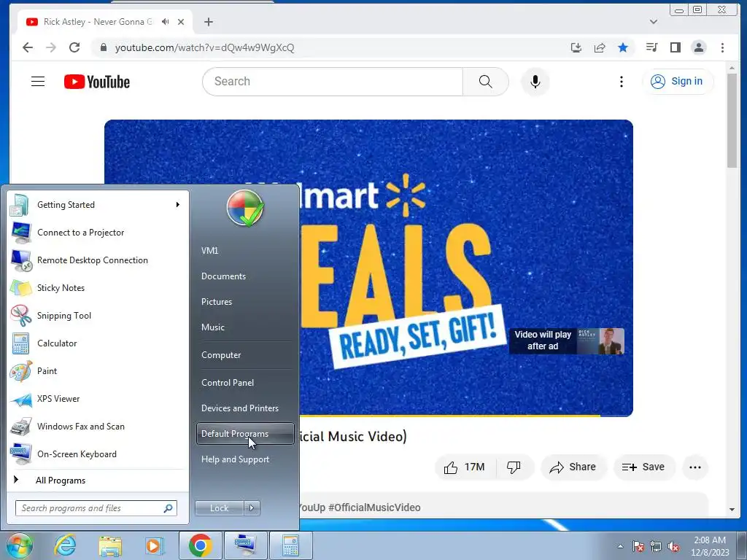Open the YouTube hamburger guide menu
Screen dimensions: 747x560
[x=38, y=82]
